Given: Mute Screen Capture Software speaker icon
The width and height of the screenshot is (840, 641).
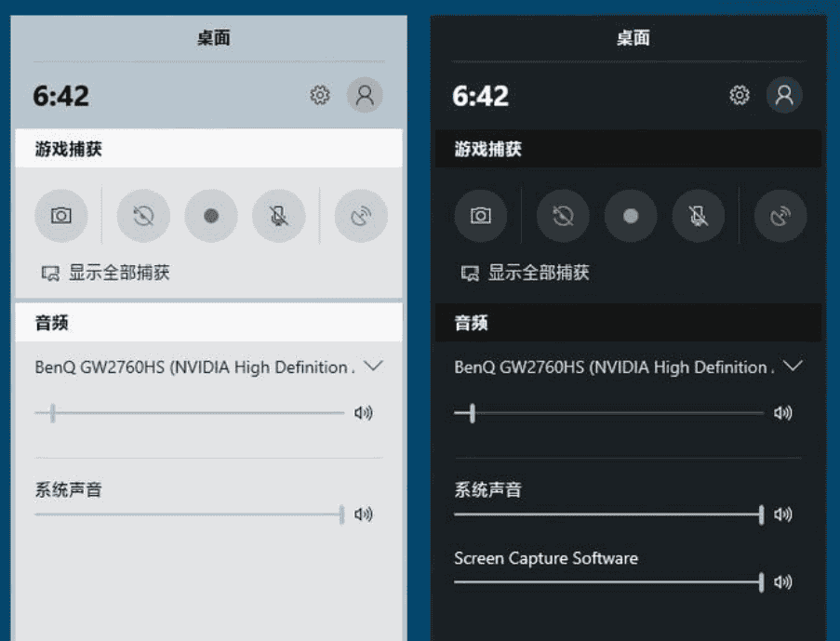Looking at the screenshot, I should (x=783, y=582).
